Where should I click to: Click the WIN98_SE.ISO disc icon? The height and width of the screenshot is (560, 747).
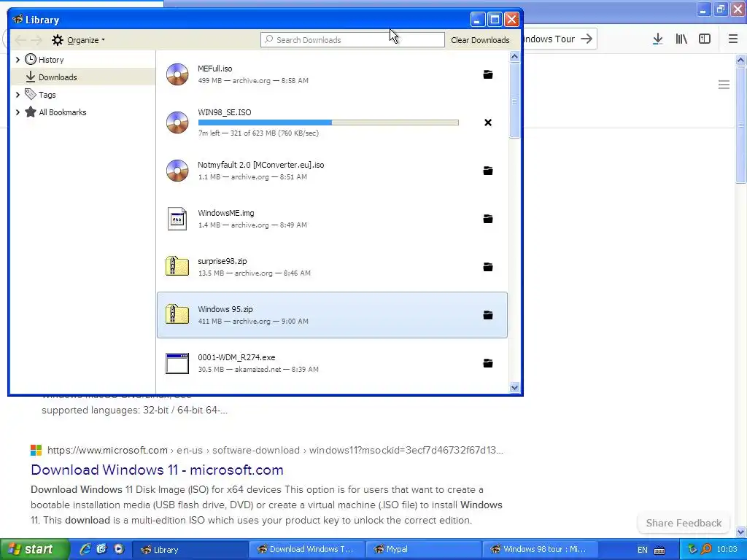[177, 122]
